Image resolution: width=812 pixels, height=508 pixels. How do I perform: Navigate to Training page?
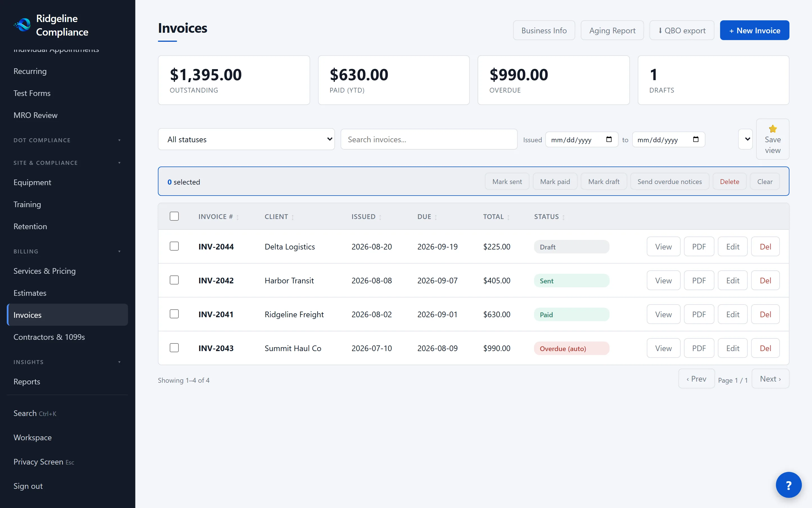pos(67,204)
